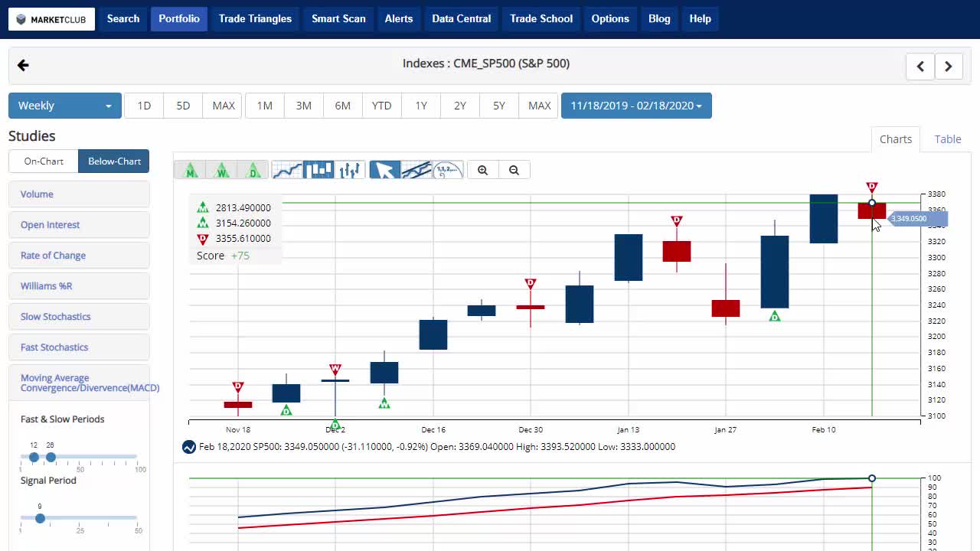The height and width of the screenshot is (551, 980).
Task: Select the 3M range
Action: click(303, 106)
